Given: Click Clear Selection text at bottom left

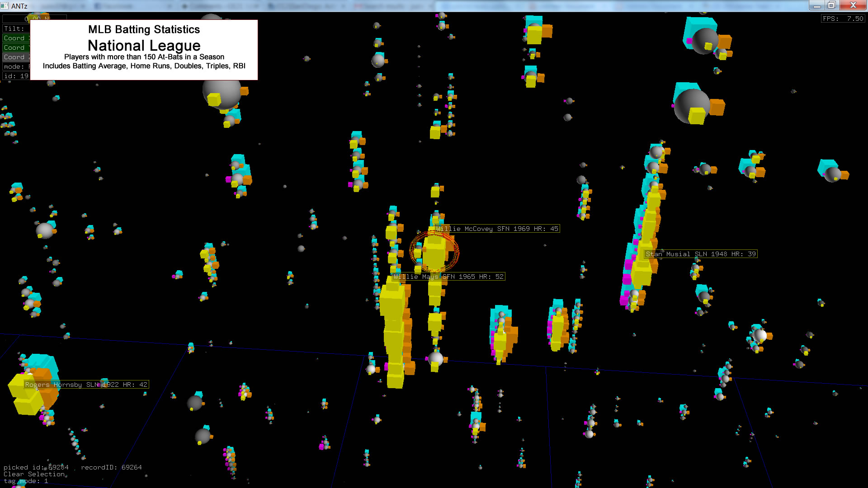Looking at the screenshot, I should point(34,474).
